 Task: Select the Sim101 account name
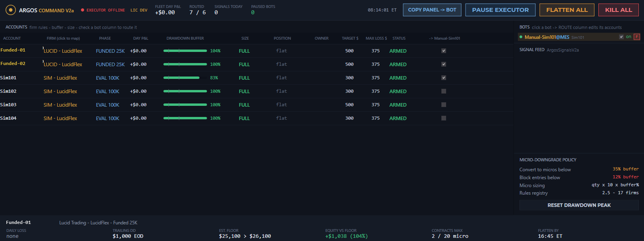8,78
